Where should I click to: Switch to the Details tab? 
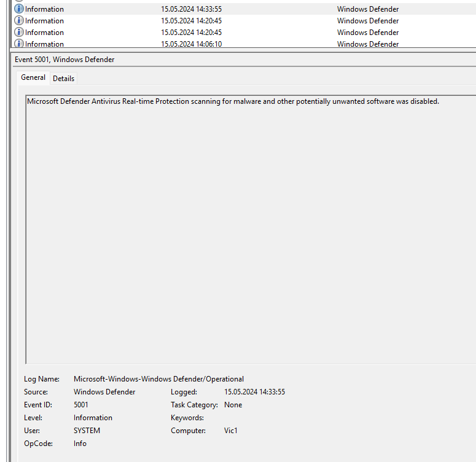coord(63,78)
